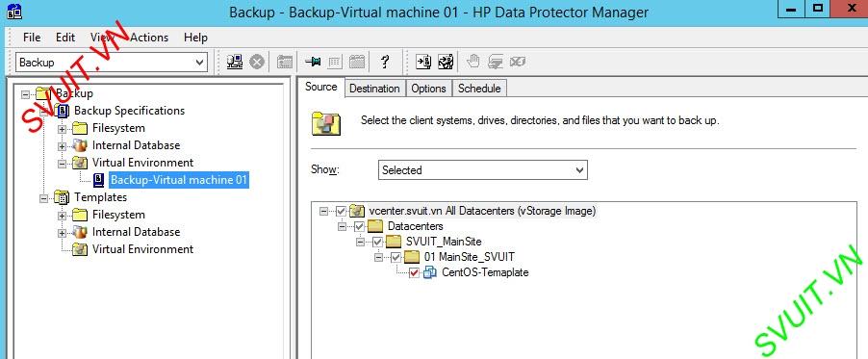Select Backup-Virtual machine 01 specification

tap(179, 180)
